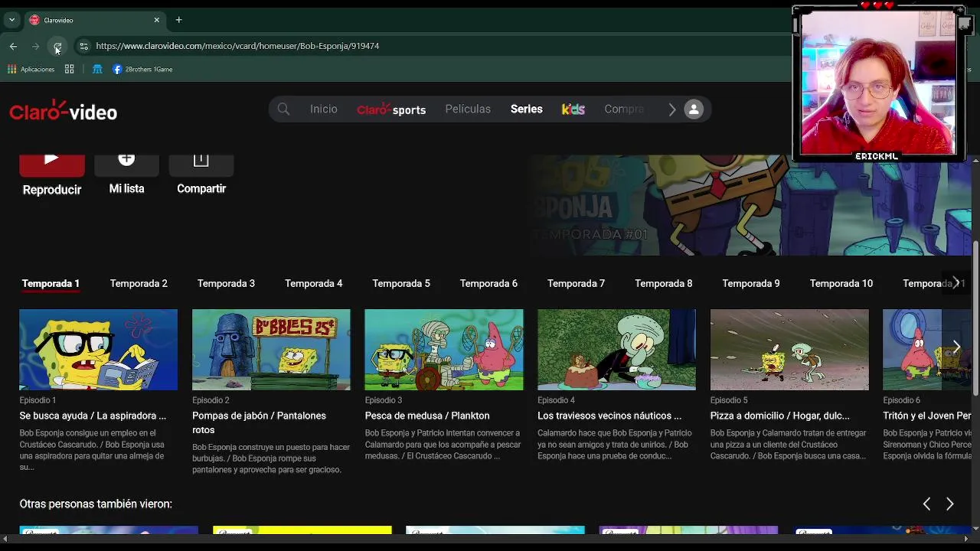The height and width of the screenshot is (551, 980).
Task: Reload the Clarovideo page
Action: point(57,47)
